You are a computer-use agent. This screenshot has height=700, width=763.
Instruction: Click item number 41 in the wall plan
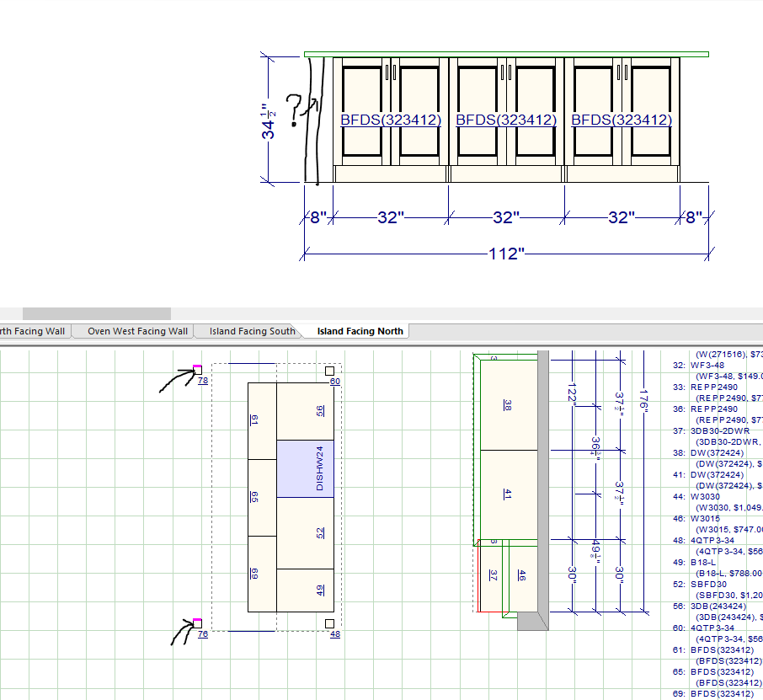click(x=507, y=494)
